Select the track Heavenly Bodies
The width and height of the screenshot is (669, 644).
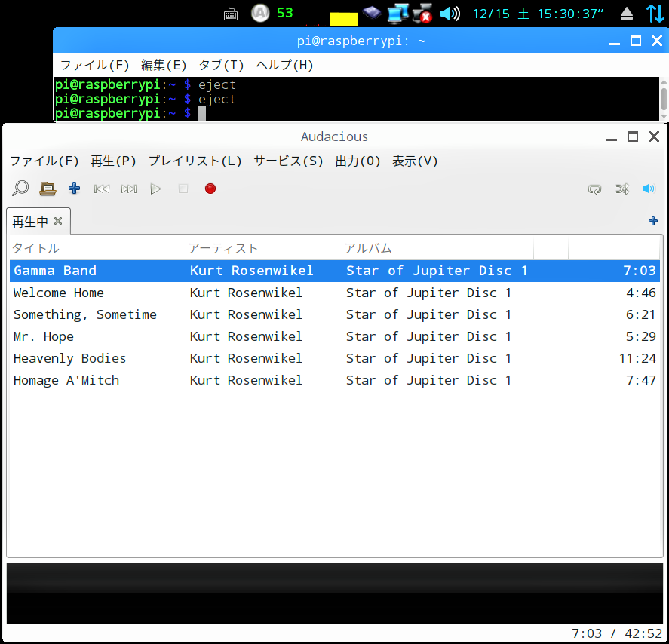coord(335,358)
